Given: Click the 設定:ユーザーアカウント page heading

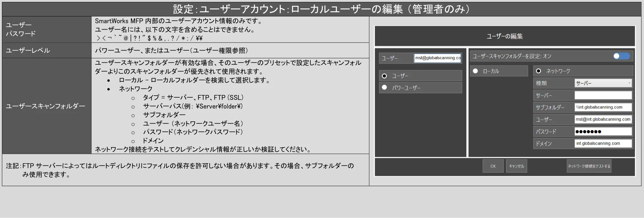Looking at the screenshot, I should 321,9.
